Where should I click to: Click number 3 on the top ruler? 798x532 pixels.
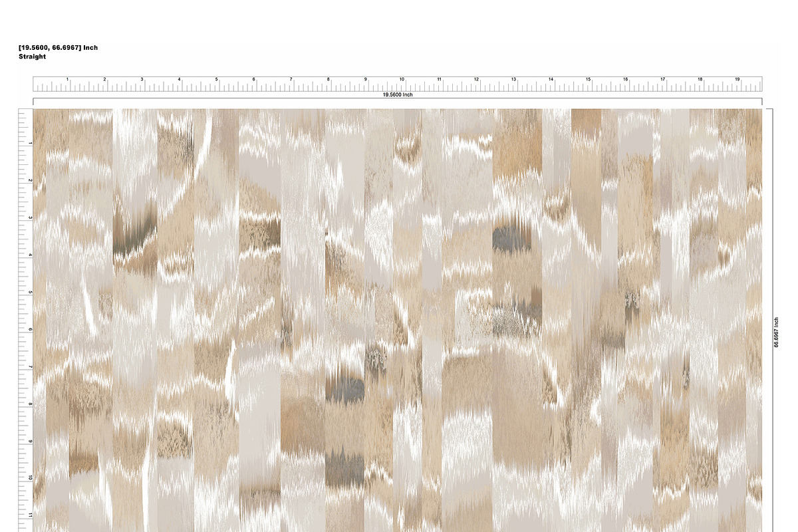tap(142, 80)
